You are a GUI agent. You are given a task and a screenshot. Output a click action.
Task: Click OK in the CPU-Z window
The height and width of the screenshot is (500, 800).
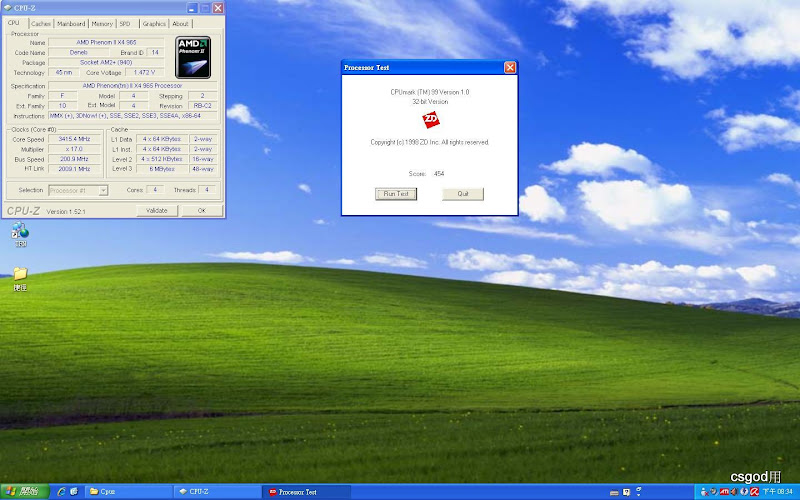point(202,211)
